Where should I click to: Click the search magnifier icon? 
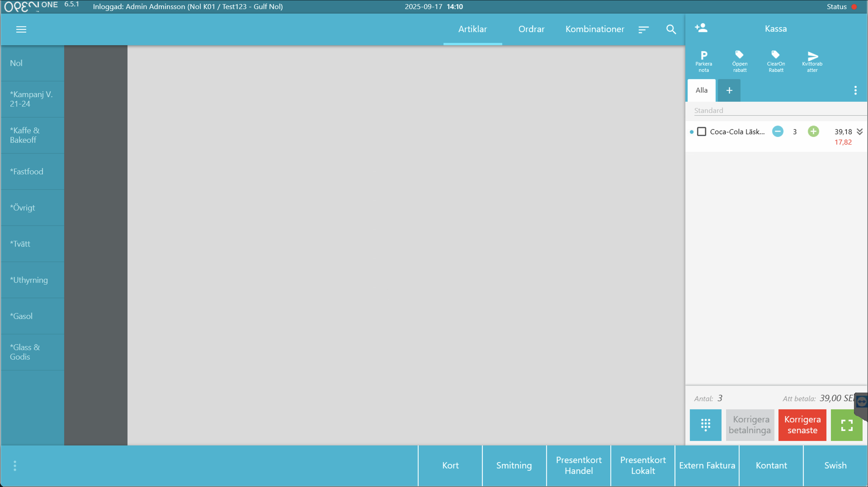(671, 29)
